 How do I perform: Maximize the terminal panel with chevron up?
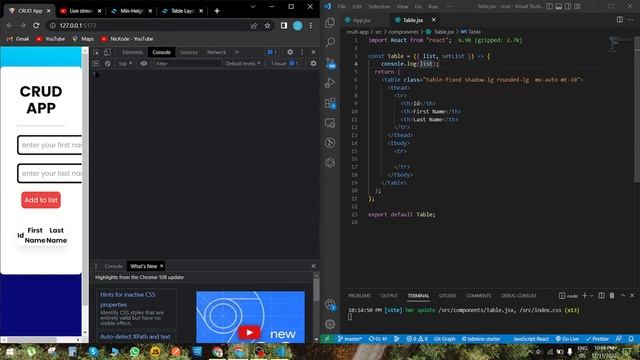tap(623, 296)
